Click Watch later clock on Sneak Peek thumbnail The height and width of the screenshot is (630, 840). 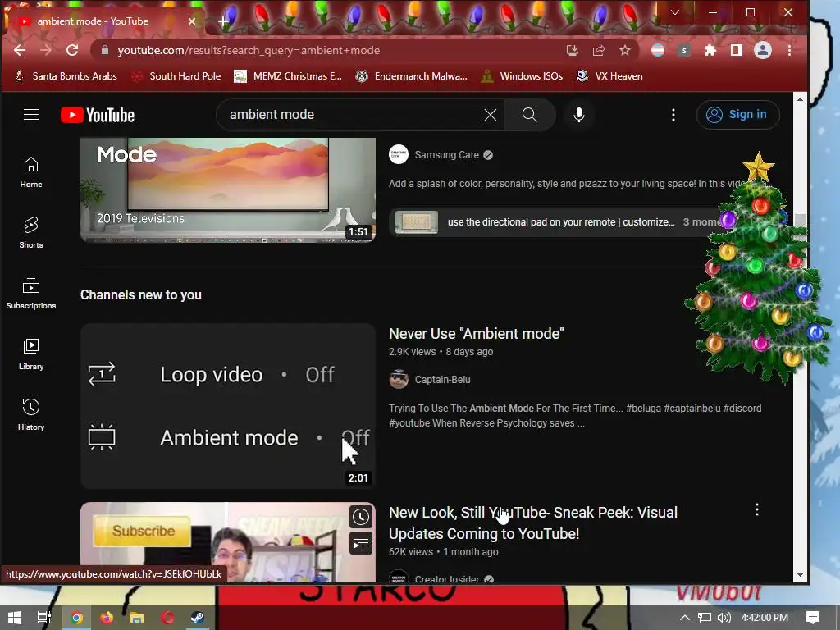pyautogui.click(x=361, y=517)
